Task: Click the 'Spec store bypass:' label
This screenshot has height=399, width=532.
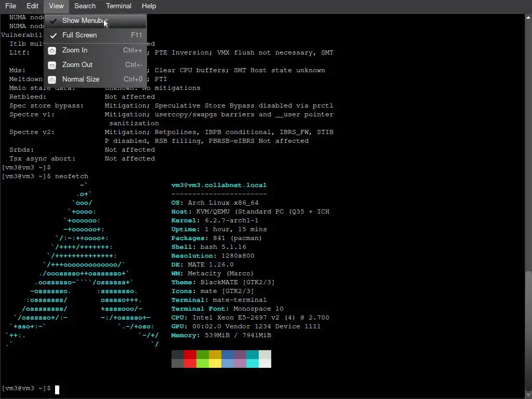Action: [x=46, y=106]
